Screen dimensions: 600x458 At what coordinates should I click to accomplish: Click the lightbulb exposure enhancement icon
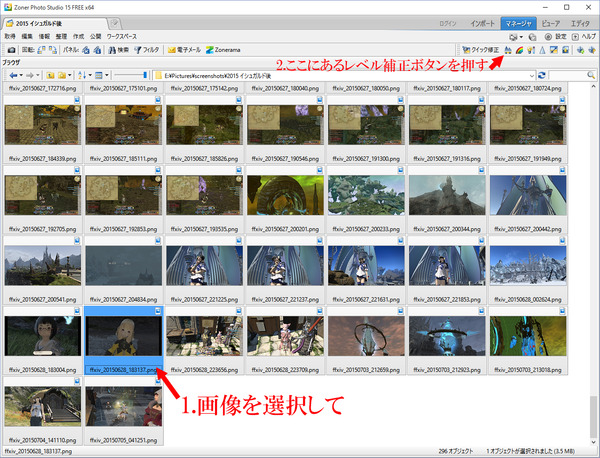[531, 50]
